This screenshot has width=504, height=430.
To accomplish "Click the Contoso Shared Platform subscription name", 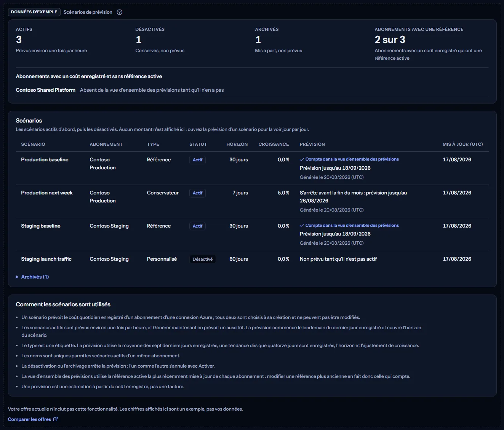I will [46, 90].
